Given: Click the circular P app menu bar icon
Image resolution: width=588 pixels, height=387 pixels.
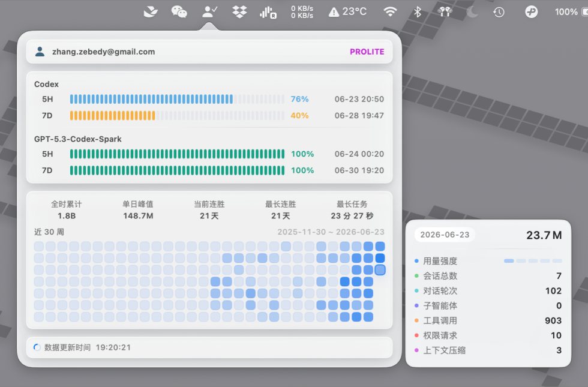Looking at the screenshot, I should coord(531,12).
